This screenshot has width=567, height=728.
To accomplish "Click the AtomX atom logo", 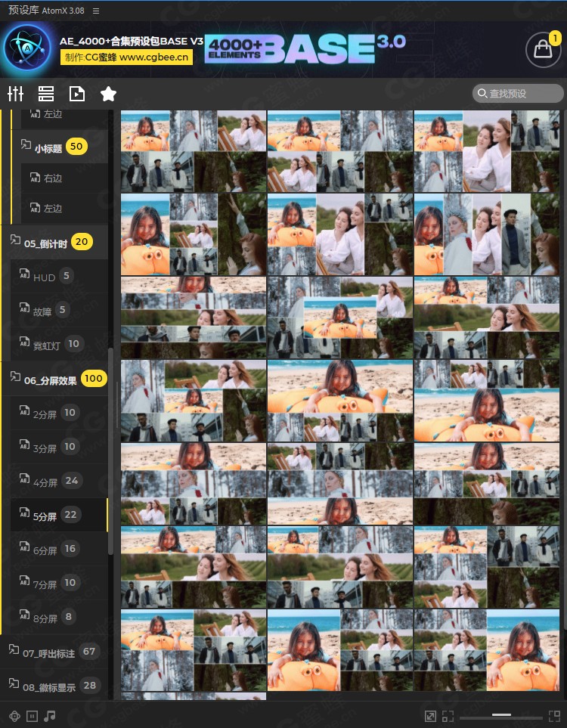I will pyautogui.click(x=27, y=48).
